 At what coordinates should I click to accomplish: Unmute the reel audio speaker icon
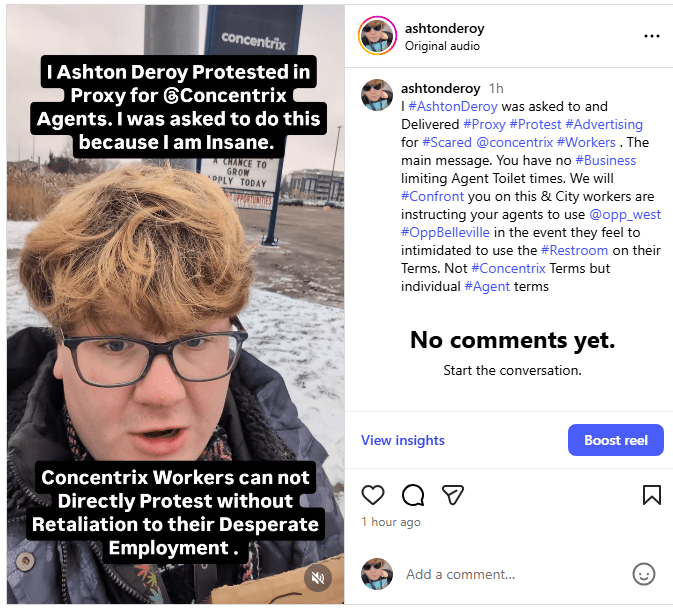318,578
